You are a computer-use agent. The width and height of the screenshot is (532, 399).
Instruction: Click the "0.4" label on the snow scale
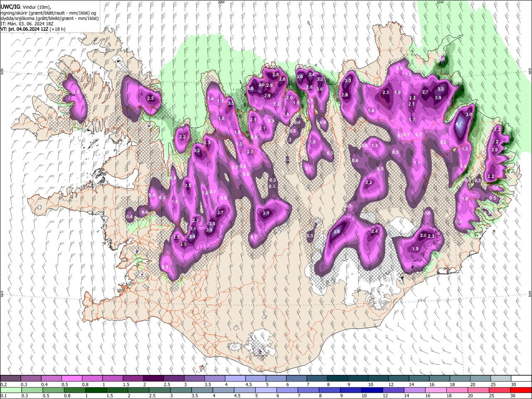click(x=44, y=384)
